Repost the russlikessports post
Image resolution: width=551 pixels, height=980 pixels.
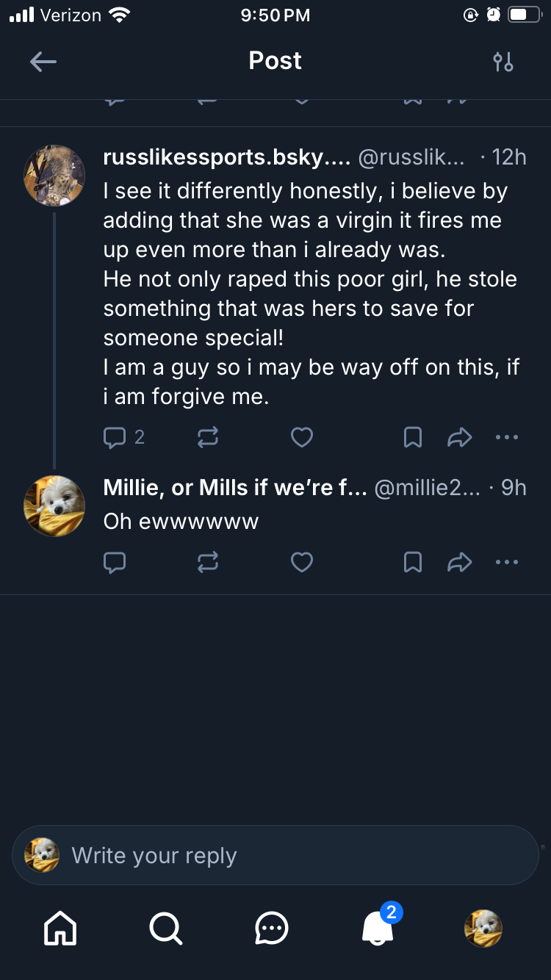pyautogui.click(x=208, y=438)
